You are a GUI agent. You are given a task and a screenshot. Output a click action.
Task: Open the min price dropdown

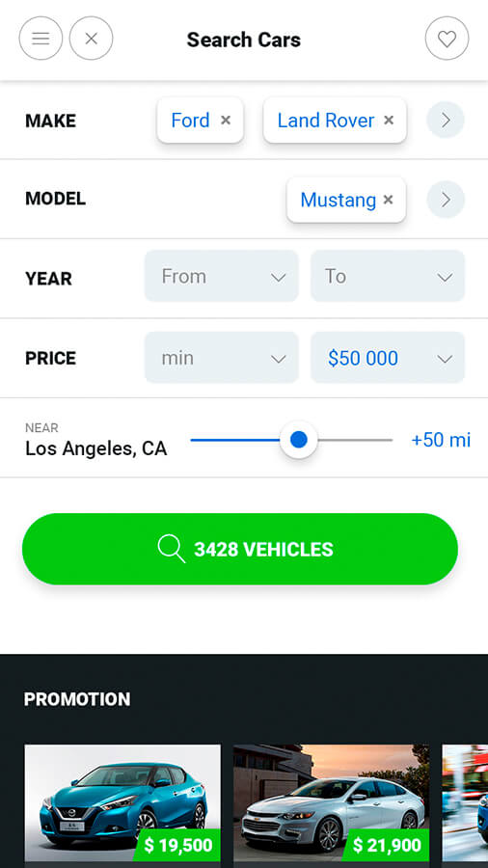coord(221,357)
